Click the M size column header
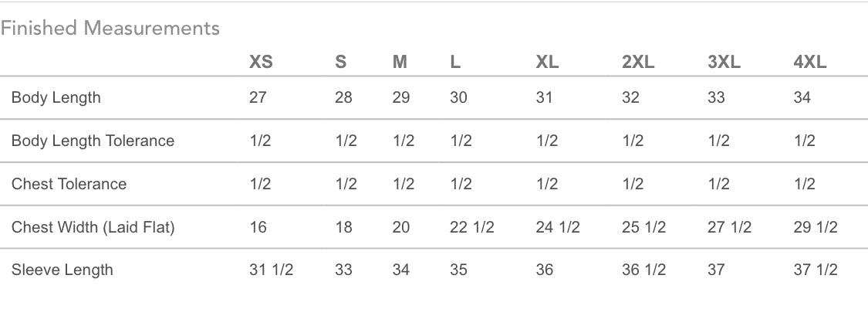 [400, 63]
